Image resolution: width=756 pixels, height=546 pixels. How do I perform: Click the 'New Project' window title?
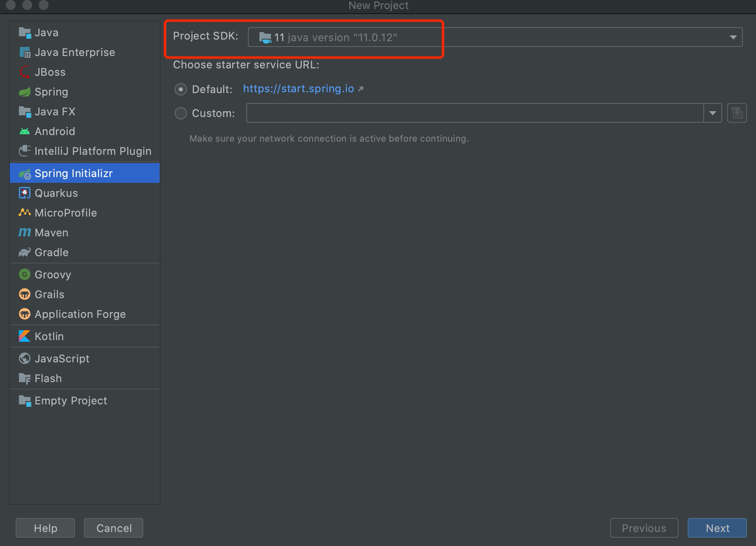(378, 5)
